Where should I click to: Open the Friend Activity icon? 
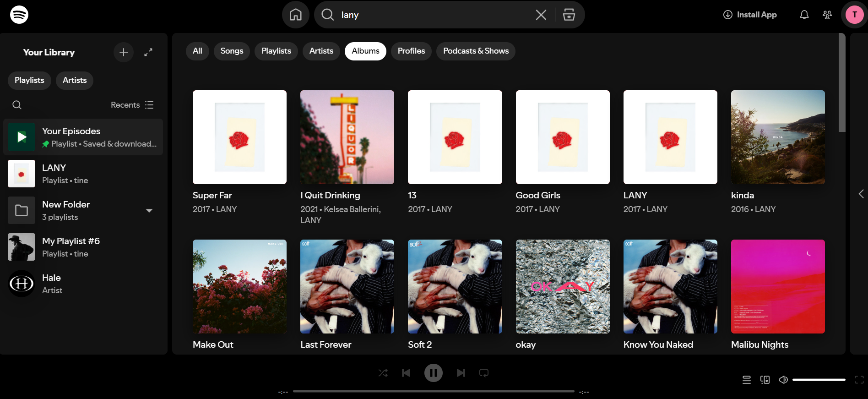click(x=827, y=15)
